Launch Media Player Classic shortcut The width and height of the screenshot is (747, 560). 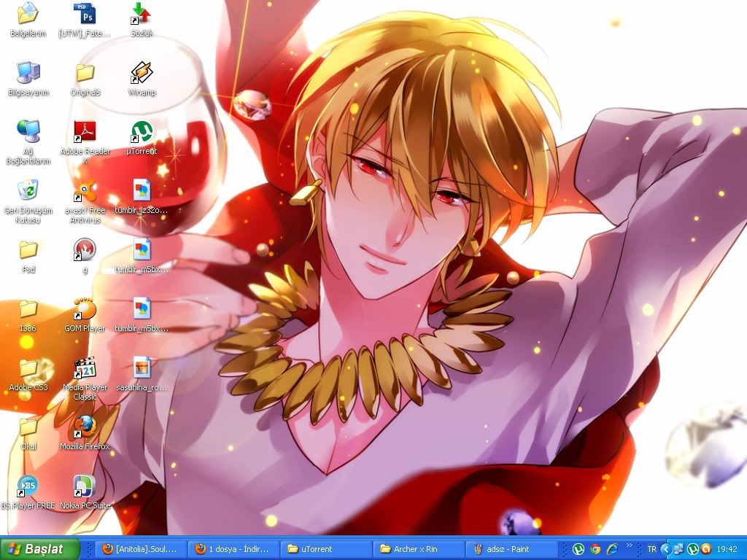(85, 379)
